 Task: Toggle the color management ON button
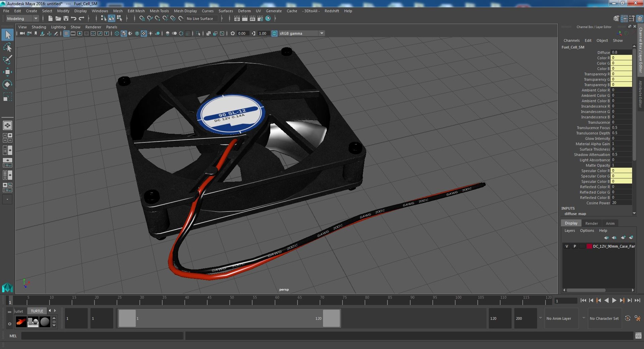coord(274,33)
